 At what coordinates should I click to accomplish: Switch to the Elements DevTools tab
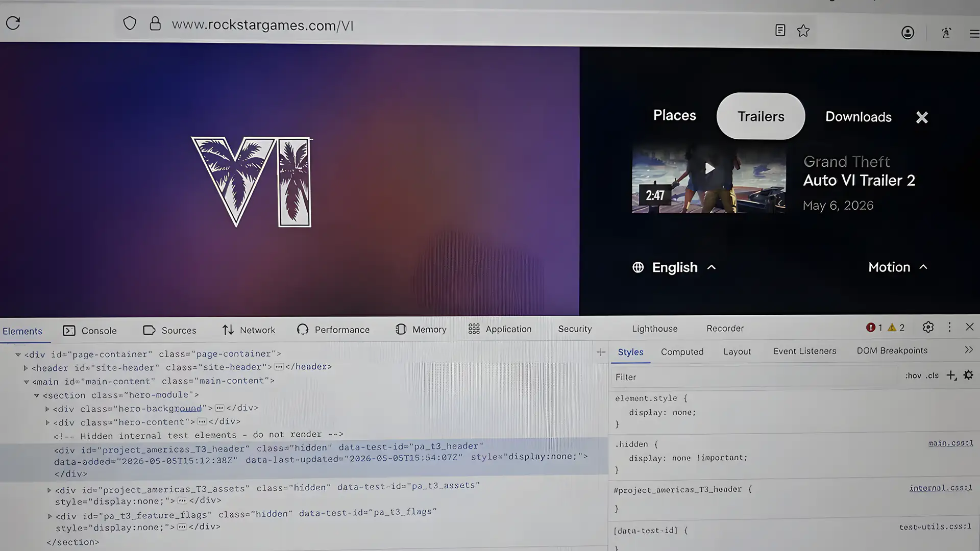[22, 331]
